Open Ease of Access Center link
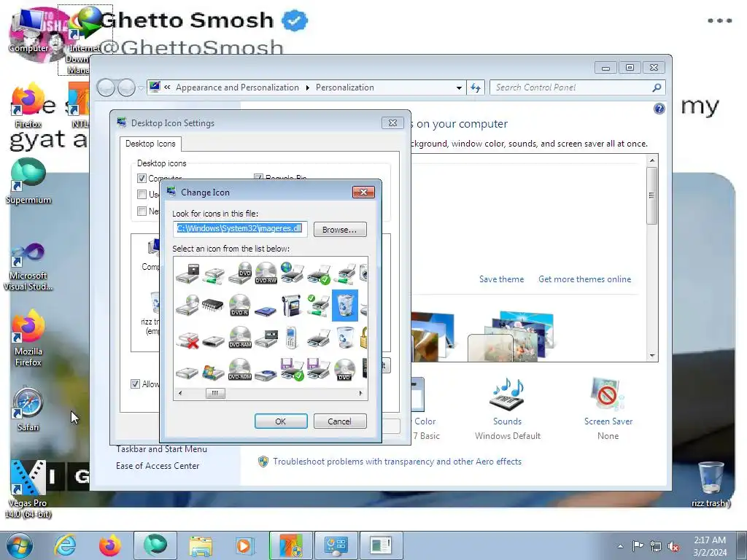Image resolution: width=747 pixels, height=560 pixels. coord(158,466)
